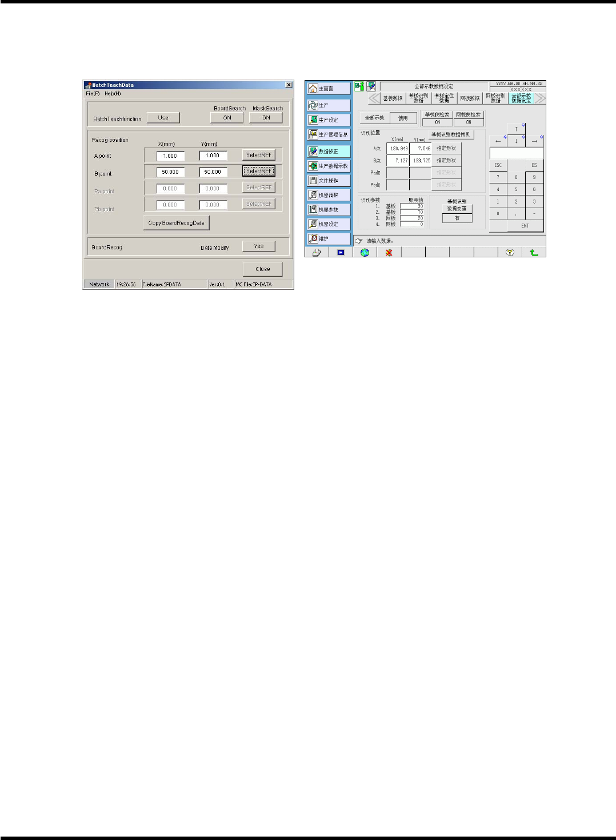Open 生产管理信息 management info
616x840 pixels.
point(328,134)
